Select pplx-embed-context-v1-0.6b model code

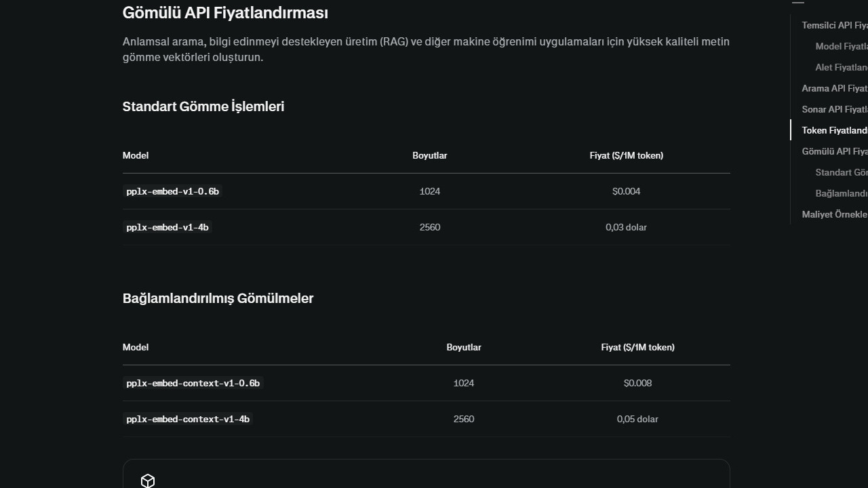click(x=193, y=383)
